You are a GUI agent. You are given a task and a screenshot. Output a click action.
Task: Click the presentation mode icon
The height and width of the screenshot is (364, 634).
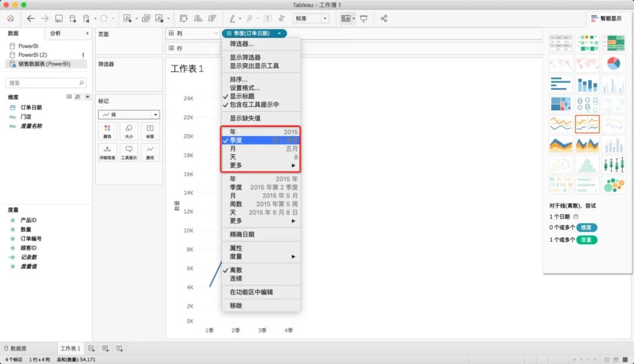pyautogui.click(x=364, y=18)
